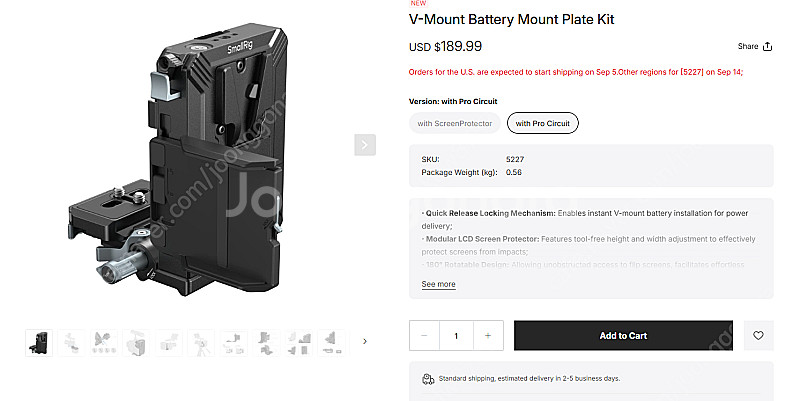Click the Add to Cart button
800x401 pixels.
pos(623,336)
